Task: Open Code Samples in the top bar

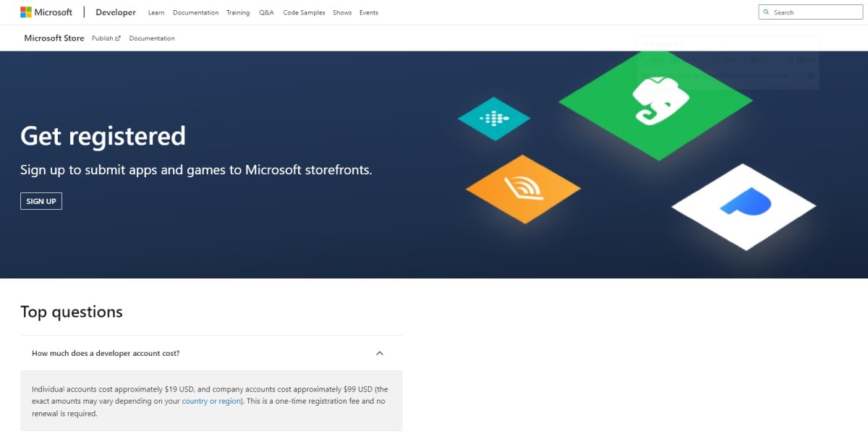Action: pos(304,12)
